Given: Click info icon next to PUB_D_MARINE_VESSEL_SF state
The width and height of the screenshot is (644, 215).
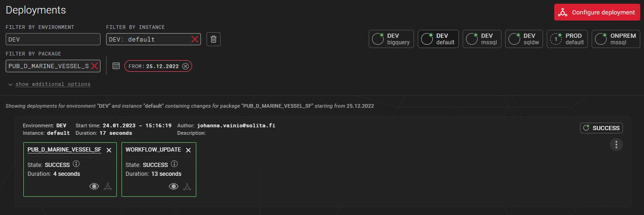Looking at the screenshot, I should click(x=76, y=164).
